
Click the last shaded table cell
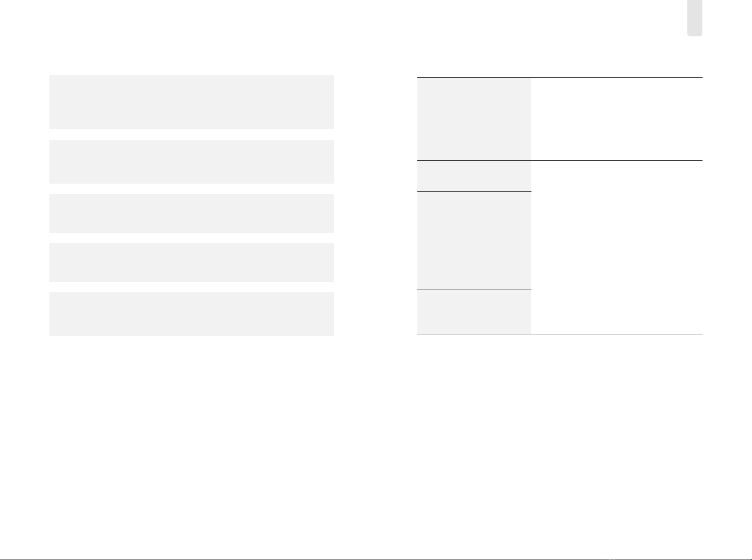474,312
